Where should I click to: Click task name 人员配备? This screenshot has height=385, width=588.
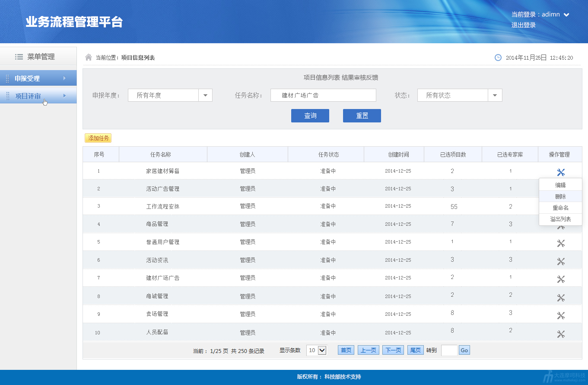point(157,332)
